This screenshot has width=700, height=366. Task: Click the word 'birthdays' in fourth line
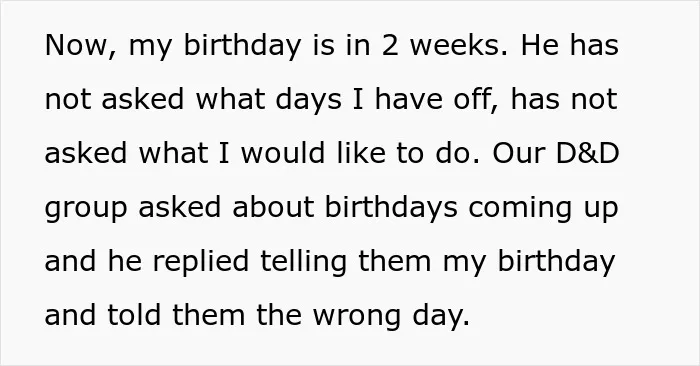(x=391, y=208)
